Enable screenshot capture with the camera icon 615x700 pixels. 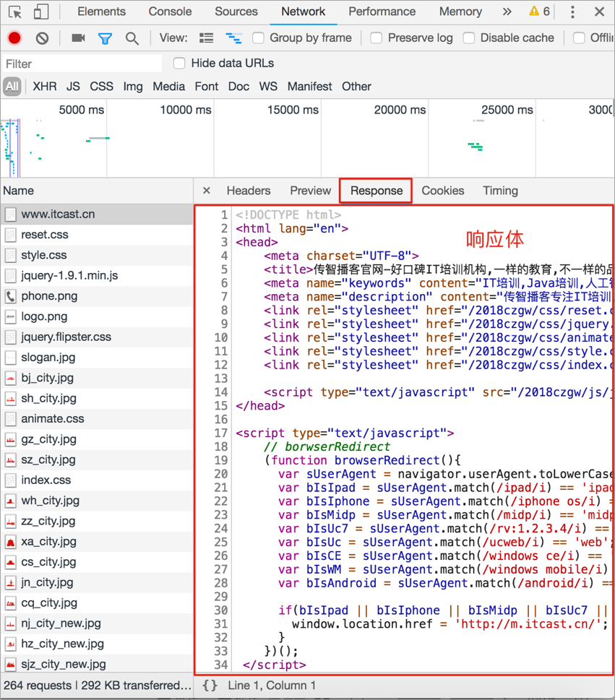tap(78, 38)
